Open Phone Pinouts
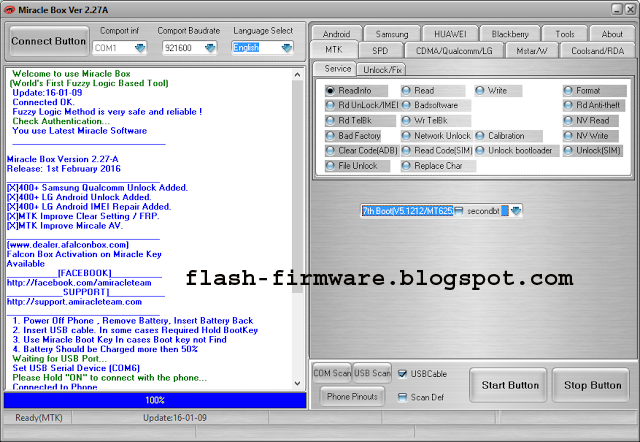Viewport: 640px width, 442px height. 352,396
